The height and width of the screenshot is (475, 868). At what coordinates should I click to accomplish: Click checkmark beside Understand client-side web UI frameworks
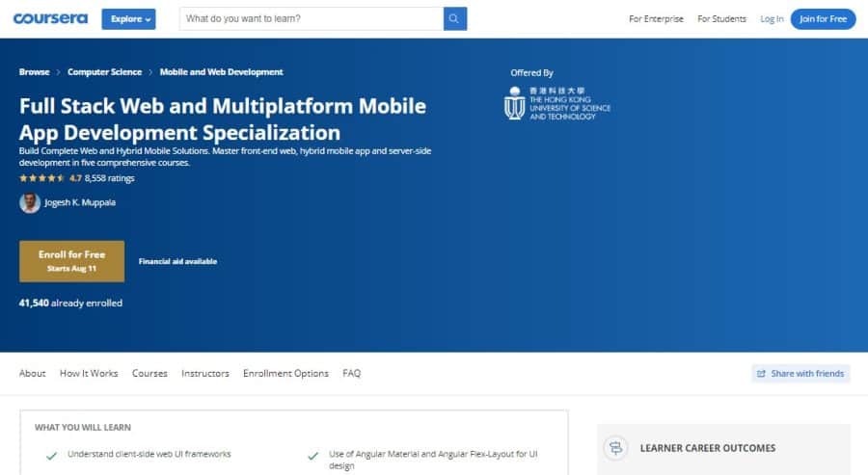[x=51, y=456]
